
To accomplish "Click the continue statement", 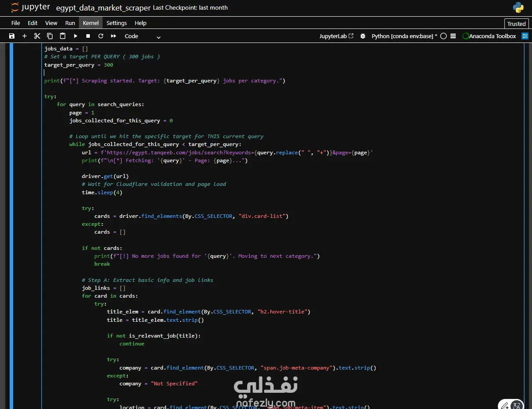I will tap(132, 344).
